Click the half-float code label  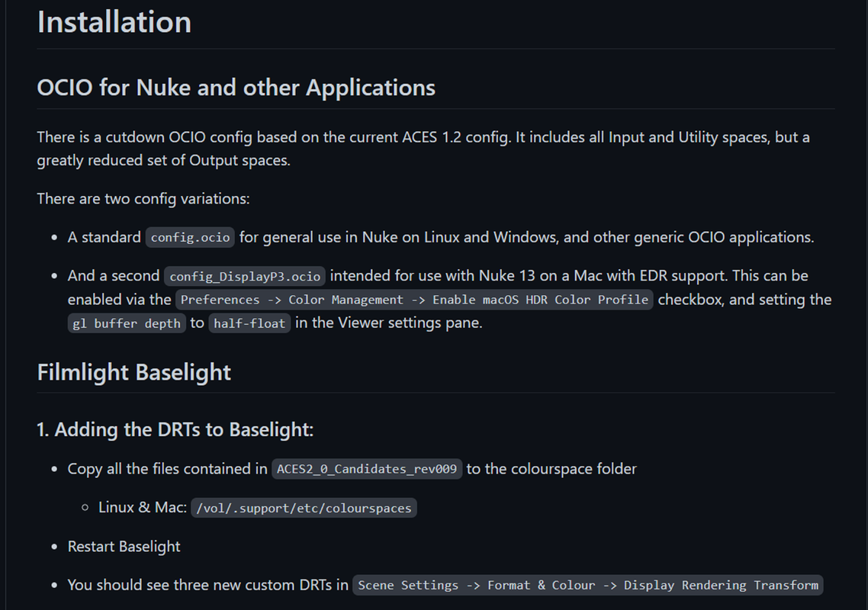point(249,323)
